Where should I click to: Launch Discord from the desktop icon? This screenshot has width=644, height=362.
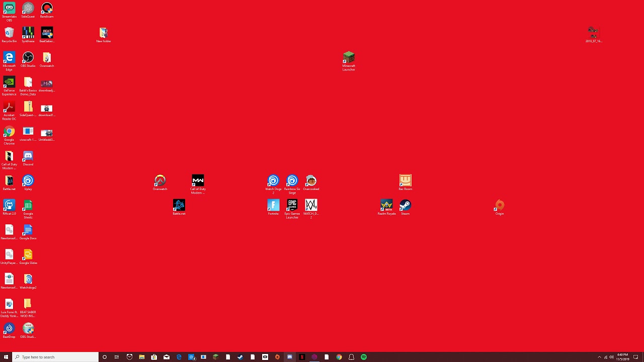[x=28, y=158]
